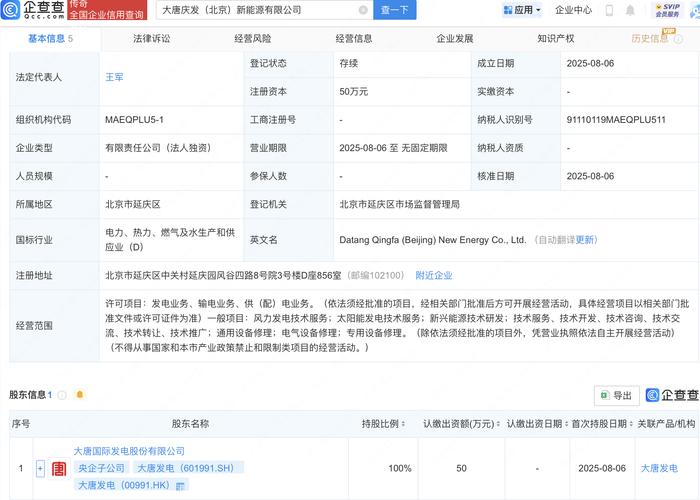Click 北京市延庆区市场监督管理局 cell

399,204
